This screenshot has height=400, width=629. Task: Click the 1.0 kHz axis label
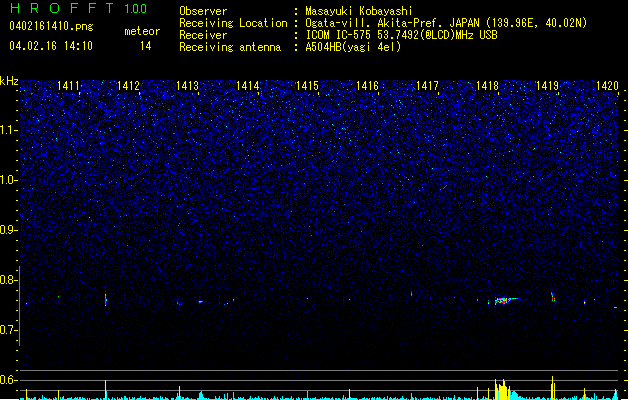(8, 180)
